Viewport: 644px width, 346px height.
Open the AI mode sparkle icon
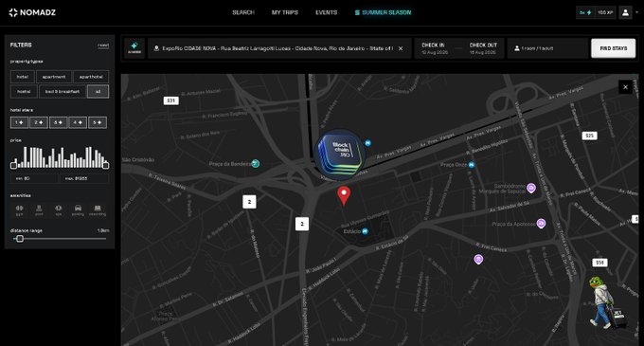click(x=134, y=48)
